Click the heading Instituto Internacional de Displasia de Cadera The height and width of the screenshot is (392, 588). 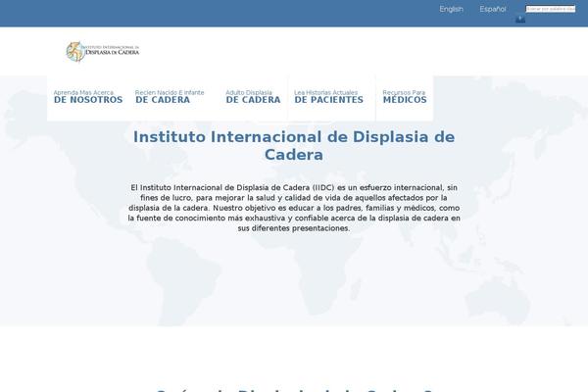click(294, 146)
